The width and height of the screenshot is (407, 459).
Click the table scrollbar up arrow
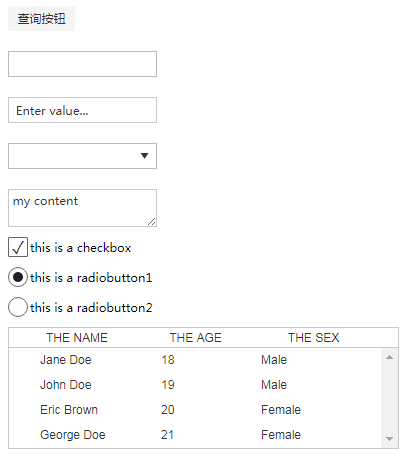tap(389, 357)
